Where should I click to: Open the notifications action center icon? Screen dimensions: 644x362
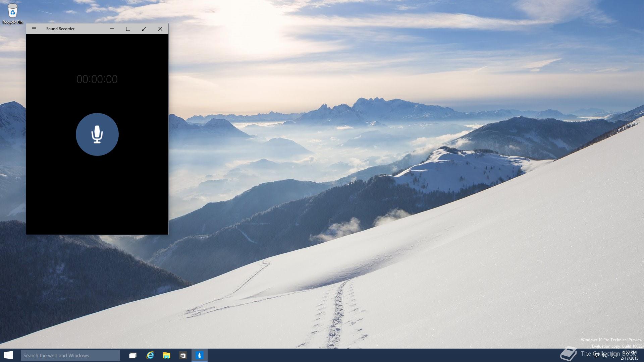tap(614, 355)
